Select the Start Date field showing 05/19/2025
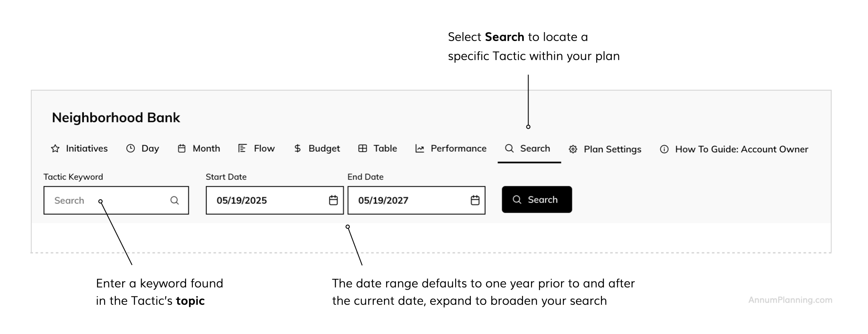Viewport: 868px width, 334px height. (275, 200)
